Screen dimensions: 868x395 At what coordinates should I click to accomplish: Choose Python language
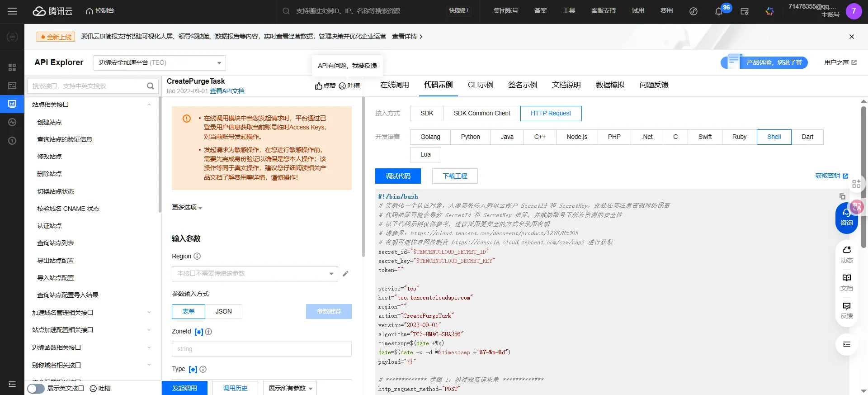(x=471, y=137)
